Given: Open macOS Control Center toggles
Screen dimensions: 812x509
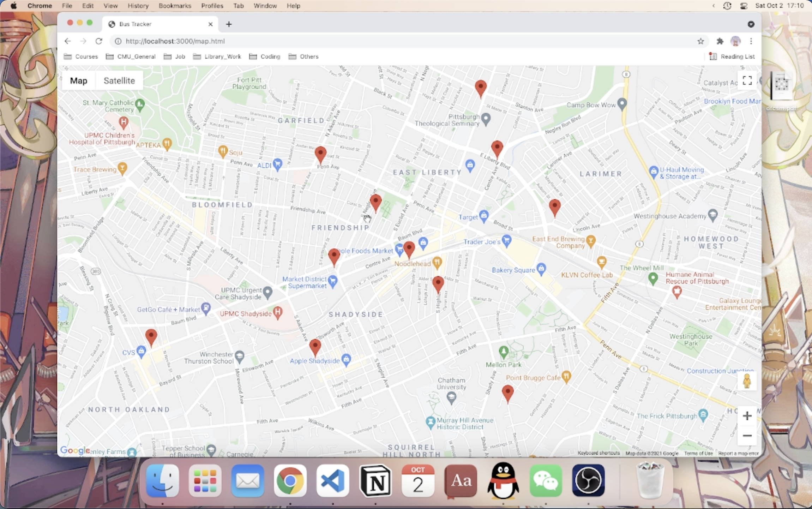Looking at the screenshot, I should pos(744,6).
